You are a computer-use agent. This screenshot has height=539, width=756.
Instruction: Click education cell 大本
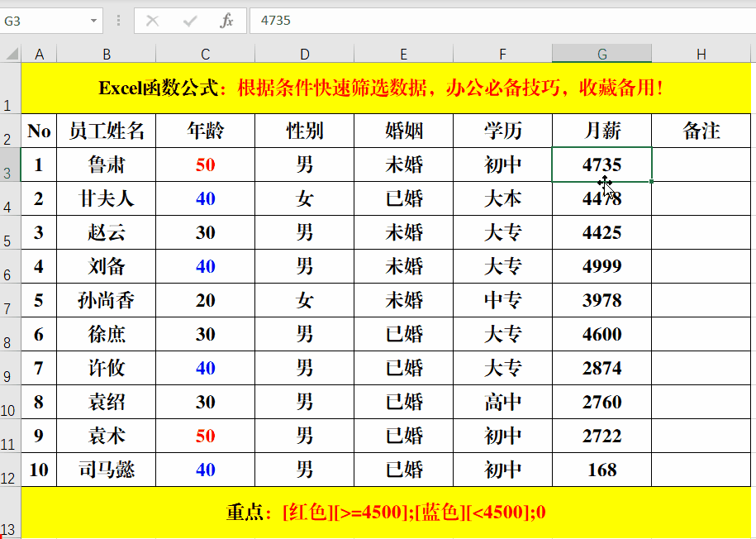pos(503,198)
